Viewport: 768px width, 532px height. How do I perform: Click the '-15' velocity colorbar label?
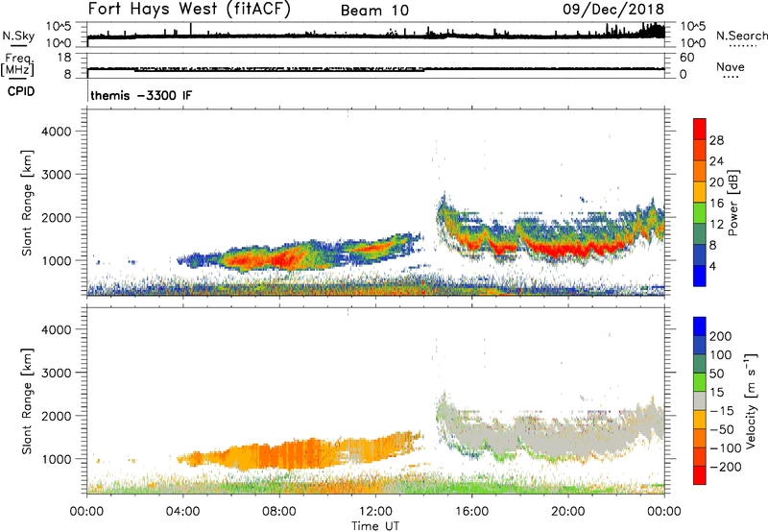(722, 411)
